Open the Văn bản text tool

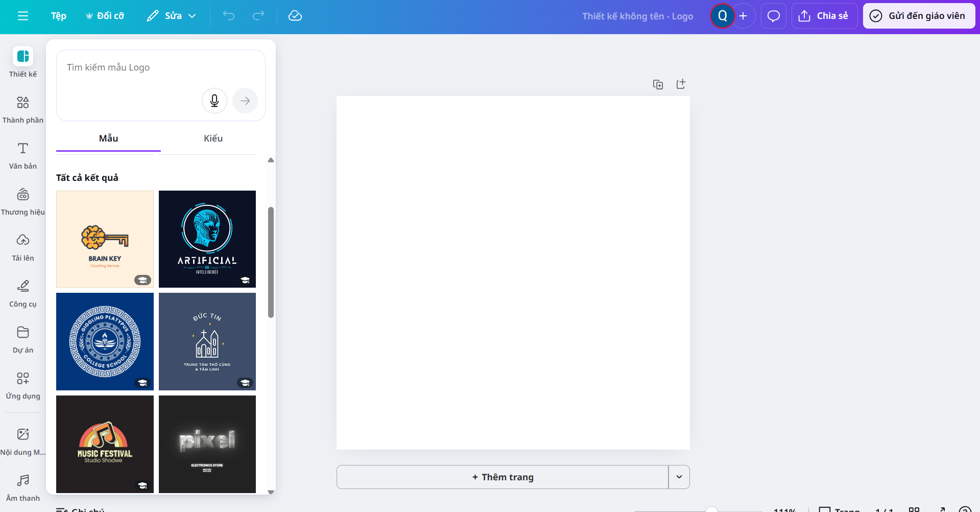coord(23,155)
